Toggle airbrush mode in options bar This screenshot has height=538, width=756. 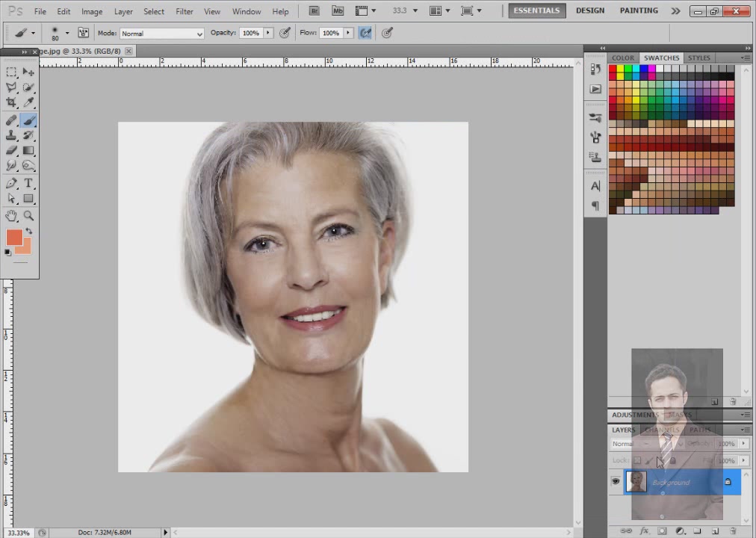[x=365, y=32]
